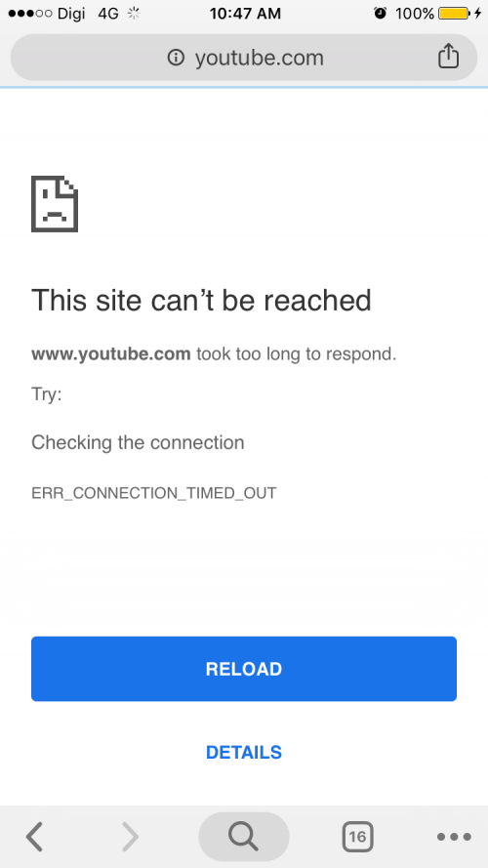Expand the DETAILS link

tap(244, 753)
